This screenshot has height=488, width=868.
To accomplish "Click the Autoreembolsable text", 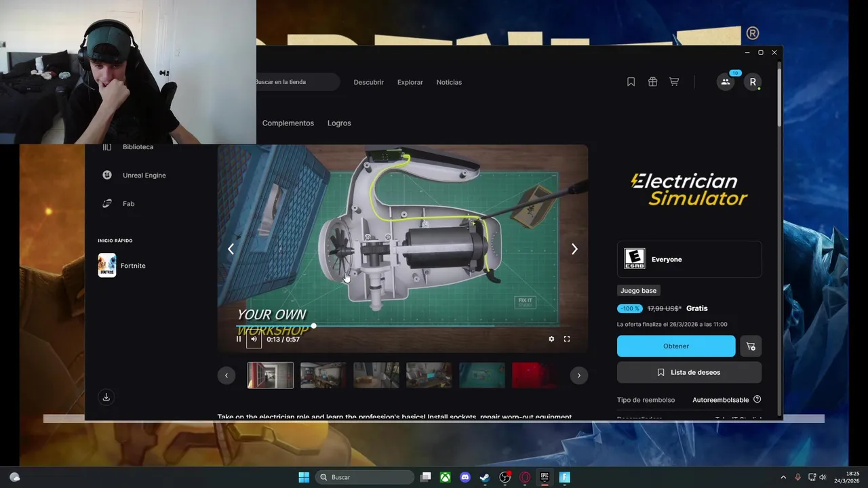I will tap(721, 400).
